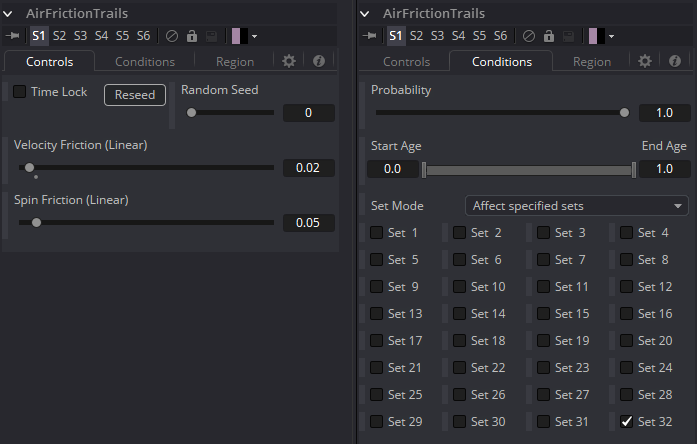Open the settings gear tab in right panel
This screenshot has width=697, height=444.
pyautogui.click(x=645, y=61)
